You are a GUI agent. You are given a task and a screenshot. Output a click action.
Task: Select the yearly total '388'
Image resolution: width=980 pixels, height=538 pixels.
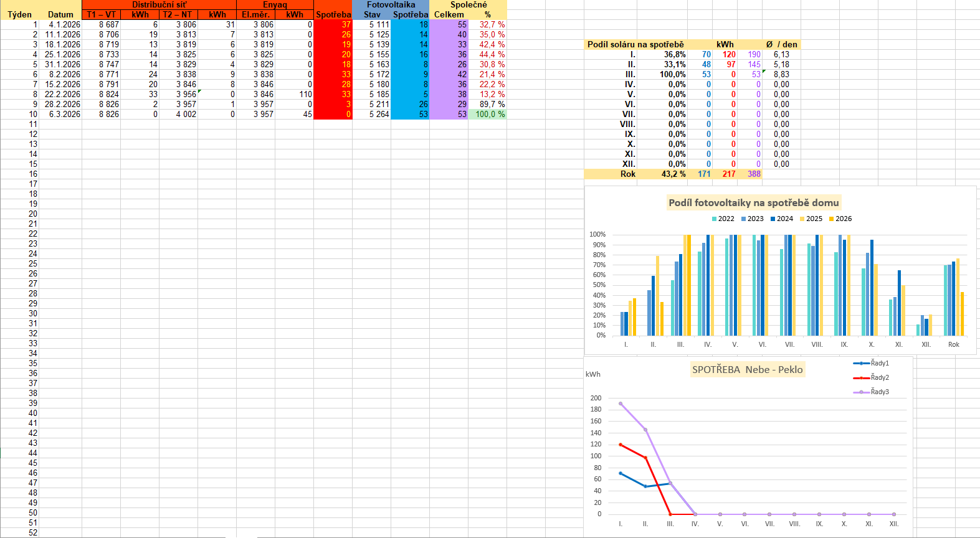click(x=750, y=174)
